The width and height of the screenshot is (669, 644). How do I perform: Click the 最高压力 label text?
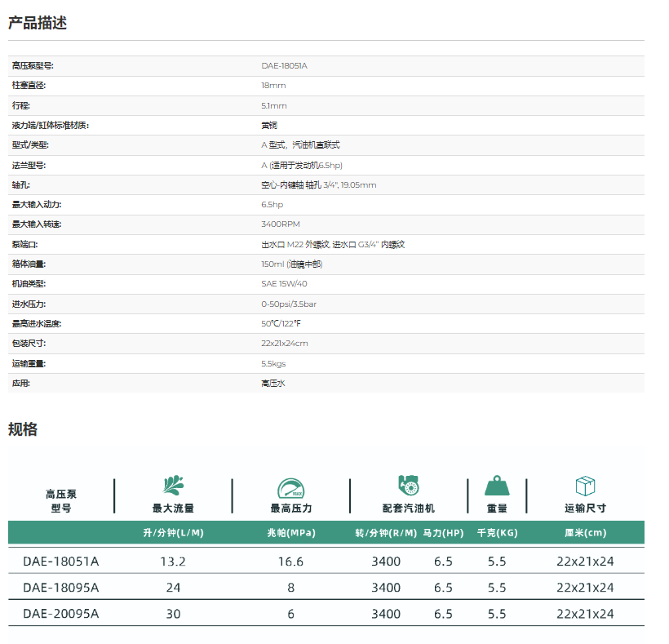point(291,508)
